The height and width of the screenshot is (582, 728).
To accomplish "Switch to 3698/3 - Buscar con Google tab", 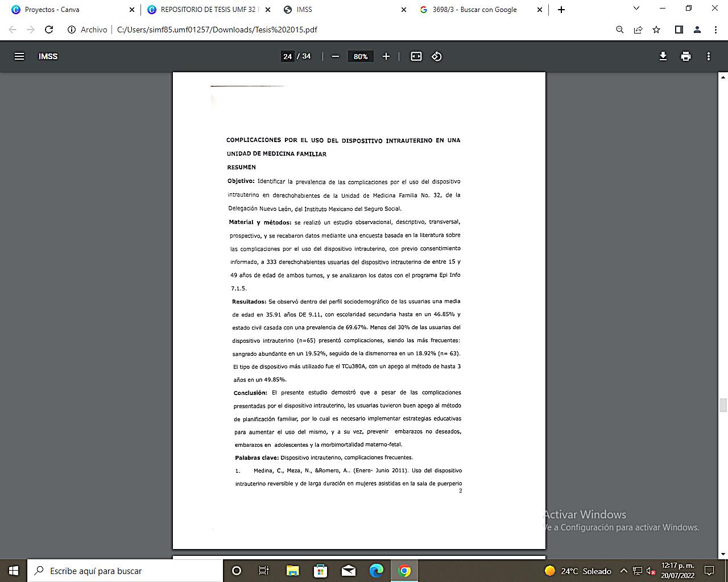I will point(481,10).
